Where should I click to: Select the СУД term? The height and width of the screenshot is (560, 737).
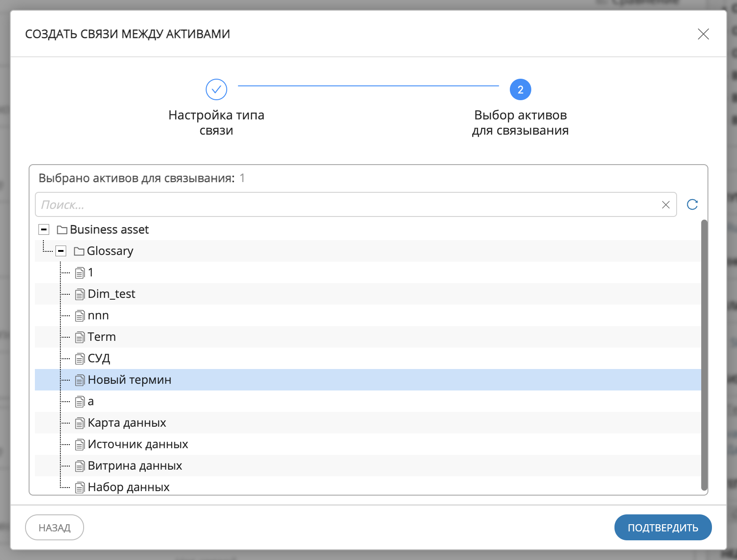(99, 358)
